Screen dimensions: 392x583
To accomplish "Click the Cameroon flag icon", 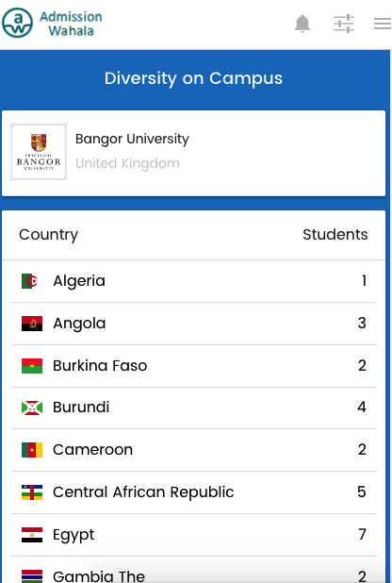I will [x=32, y=450].
